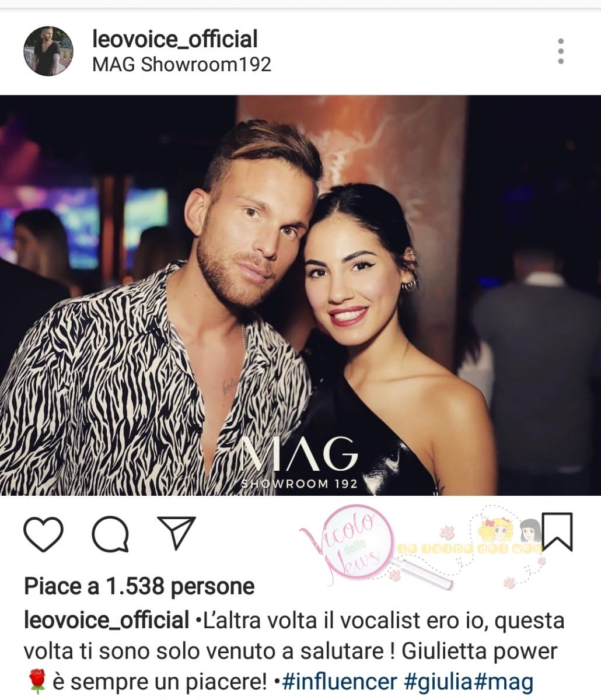Open leovoice_official username in post header
The height and width of the screenshot is (700, 601).
(x=175, y=39)
